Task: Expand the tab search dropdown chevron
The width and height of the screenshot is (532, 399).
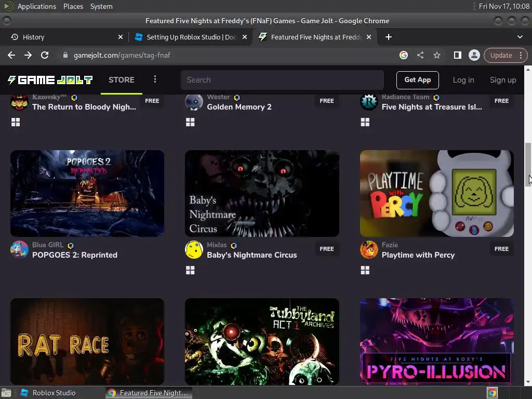Action: [520, 37]
